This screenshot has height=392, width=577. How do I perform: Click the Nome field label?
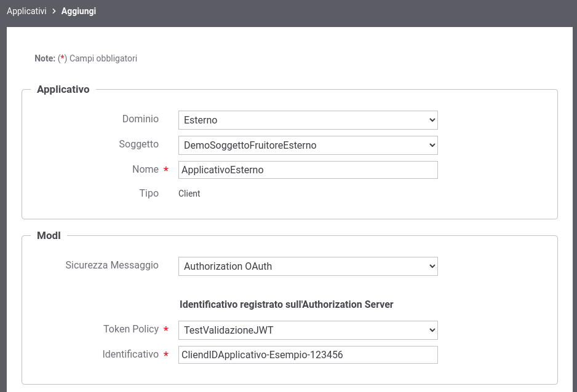coord(145,169)
